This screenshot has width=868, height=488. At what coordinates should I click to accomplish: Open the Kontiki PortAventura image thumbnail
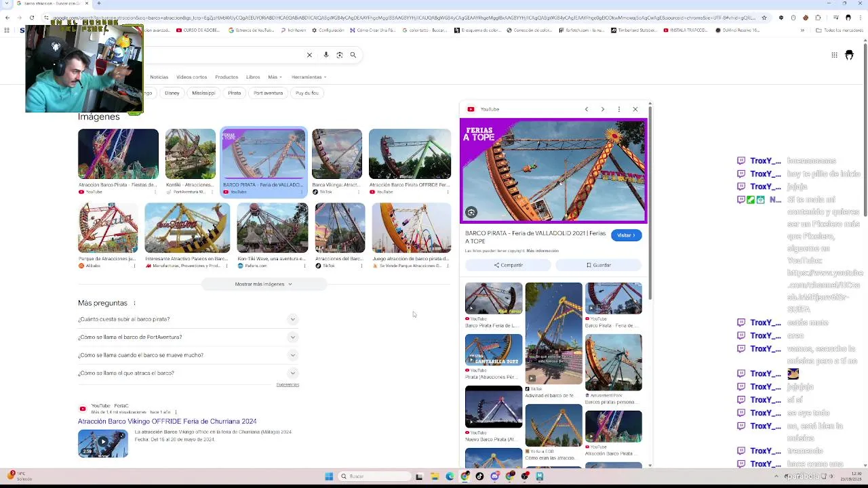(x=191, y=154)
